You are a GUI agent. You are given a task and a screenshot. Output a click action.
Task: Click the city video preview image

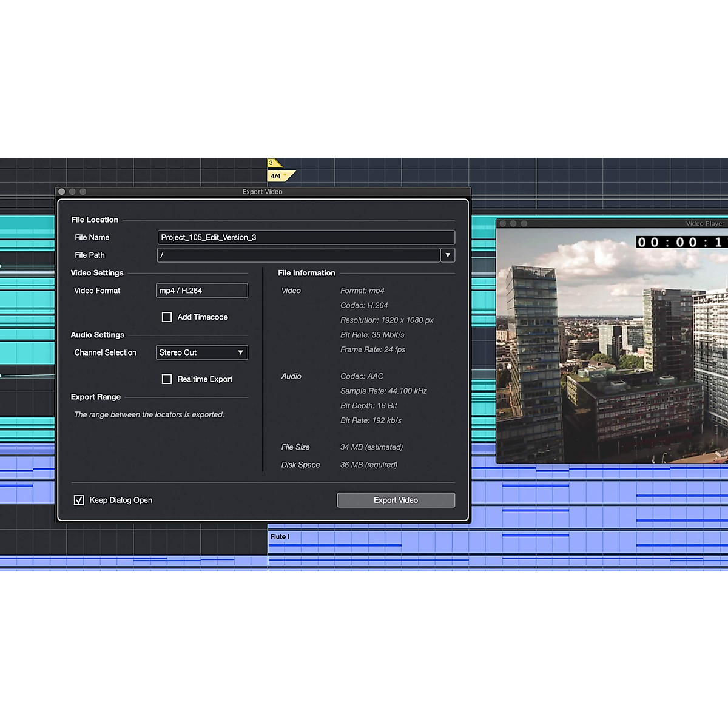click(x=612, y=364)
